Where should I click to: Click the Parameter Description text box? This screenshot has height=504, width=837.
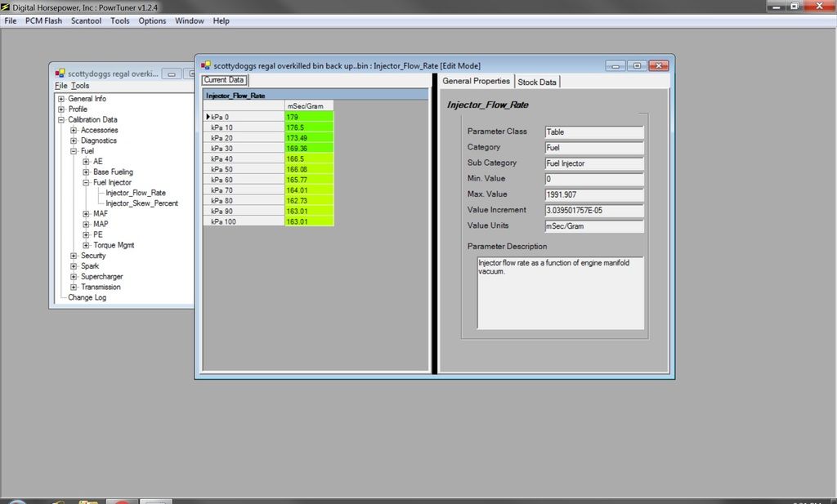click(561, 292)
